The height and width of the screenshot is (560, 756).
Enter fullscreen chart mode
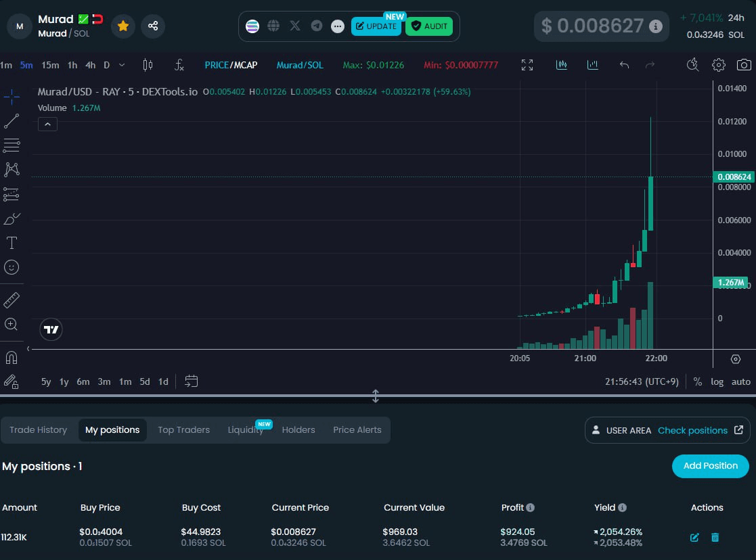point(527,65)
